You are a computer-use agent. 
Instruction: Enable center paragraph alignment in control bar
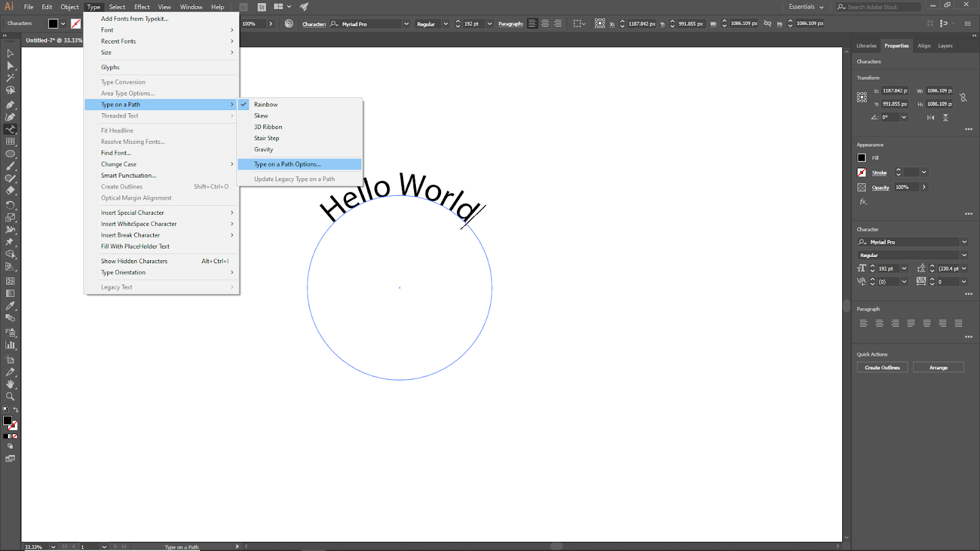click(545, 24)
